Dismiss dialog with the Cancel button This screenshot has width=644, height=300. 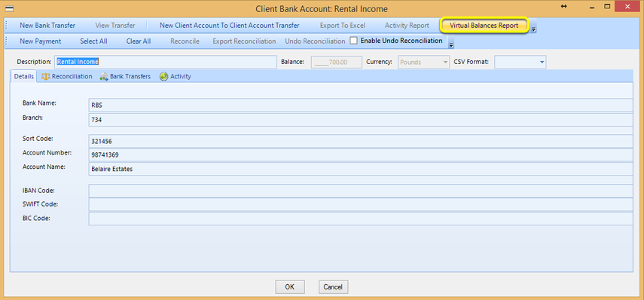click(x=333, y=287)
